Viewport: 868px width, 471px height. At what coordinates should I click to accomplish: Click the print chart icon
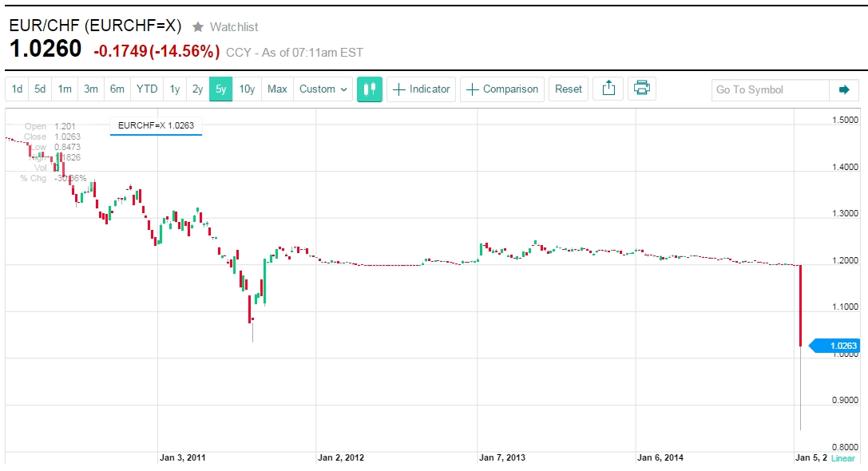tap(641, 89)
